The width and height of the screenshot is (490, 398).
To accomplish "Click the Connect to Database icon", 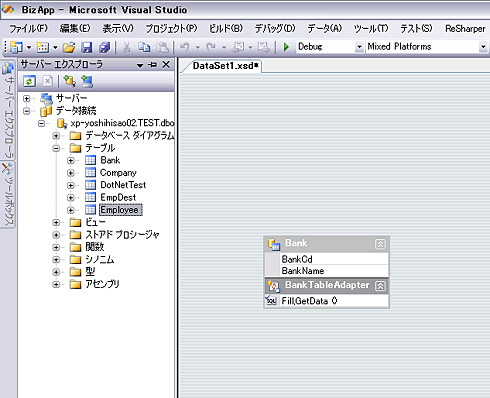I will 70,81.
